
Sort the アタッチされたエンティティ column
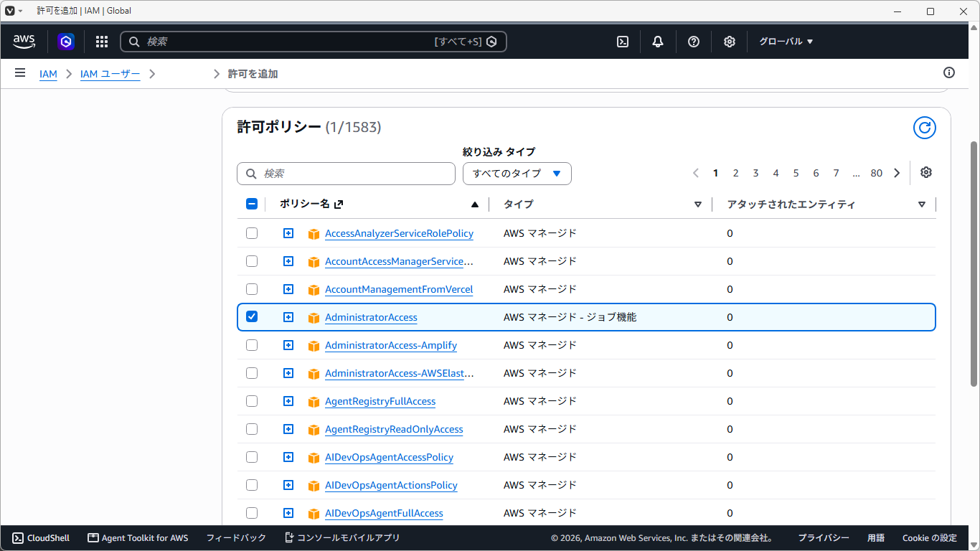pos(921,204)
